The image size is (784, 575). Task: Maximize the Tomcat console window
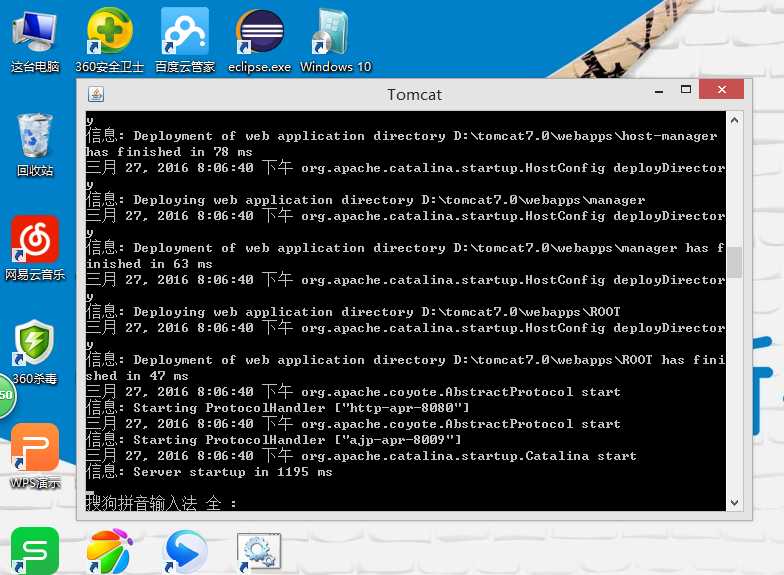686,90
